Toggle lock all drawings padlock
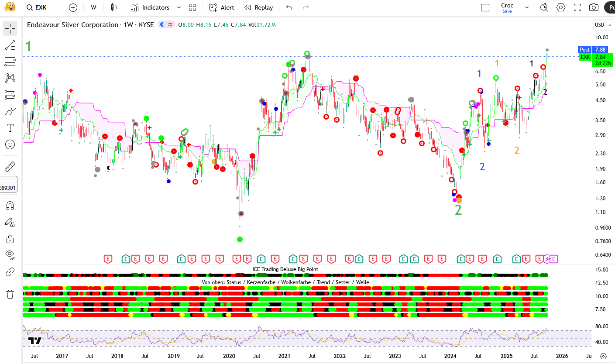 (10, 239)
